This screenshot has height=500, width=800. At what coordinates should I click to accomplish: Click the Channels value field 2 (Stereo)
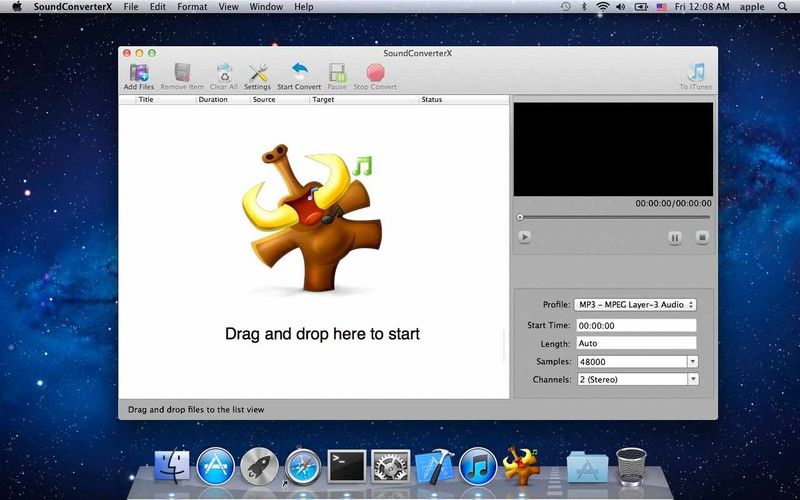[x=632, y=379]
